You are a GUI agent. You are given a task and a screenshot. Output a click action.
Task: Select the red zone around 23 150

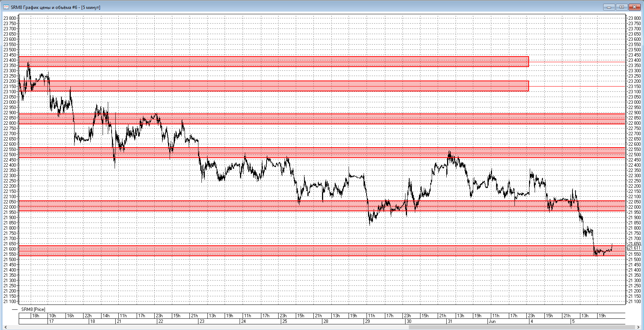pyautogui.click(x=274, y=86)
